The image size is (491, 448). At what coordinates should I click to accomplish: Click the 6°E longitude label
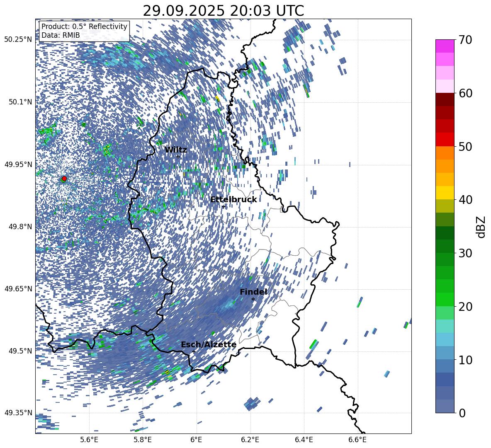196,440
